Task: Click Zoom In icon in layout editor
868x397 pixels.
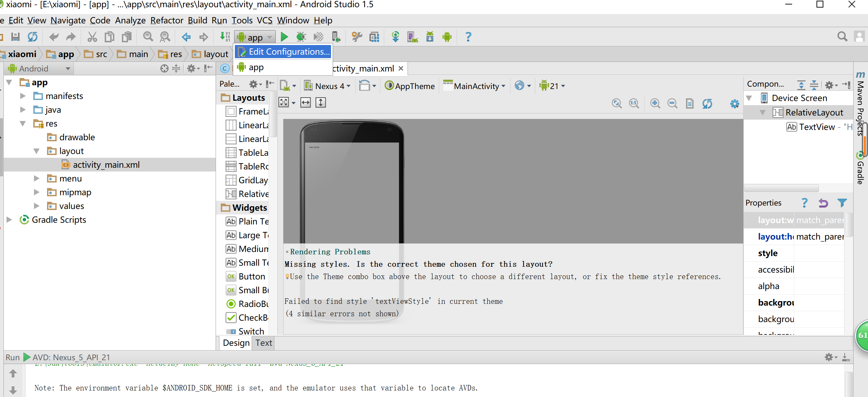Action: (655, 103)
